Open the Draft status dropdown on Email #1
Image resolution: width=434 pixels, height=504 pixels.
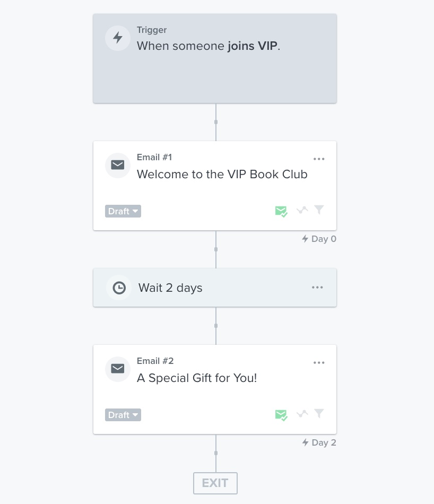click(x=123, y=211)
